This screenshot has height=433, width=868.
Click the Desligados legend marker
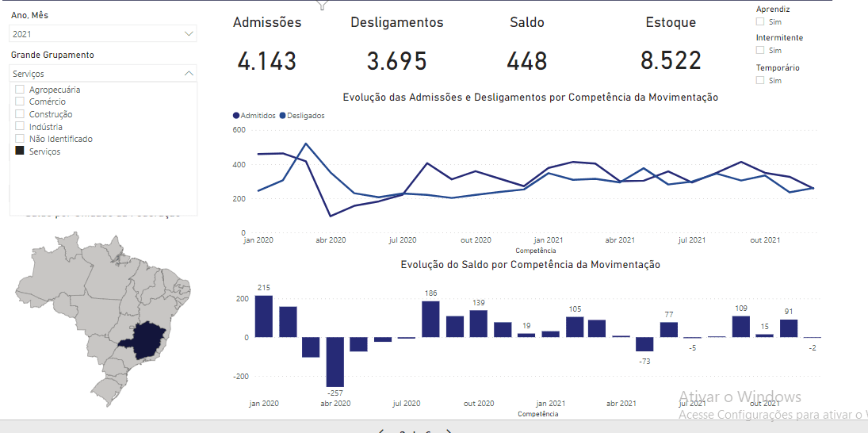[282, 116]
